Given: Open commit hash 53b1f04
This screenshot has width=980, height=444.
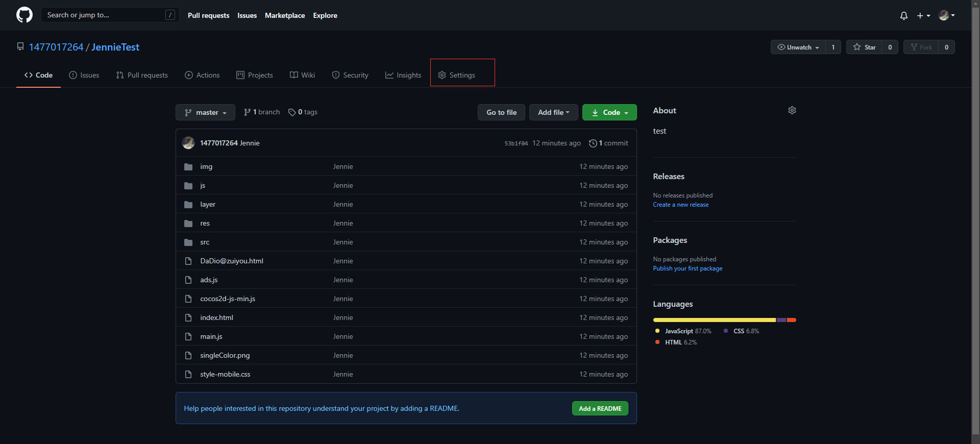Looking at the screenshot, I should (x=516, y=143).
